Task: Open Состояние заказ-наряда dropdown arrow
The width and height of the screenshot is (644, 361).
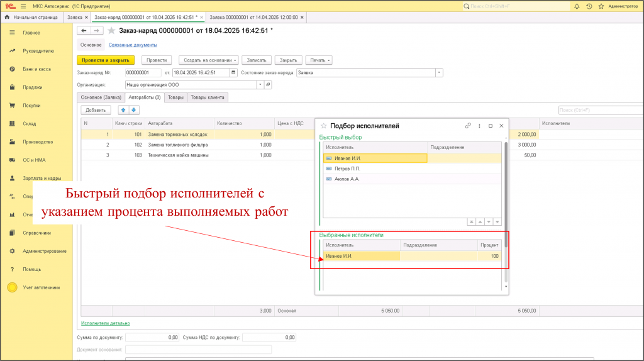Action: (x=439, y=73)
